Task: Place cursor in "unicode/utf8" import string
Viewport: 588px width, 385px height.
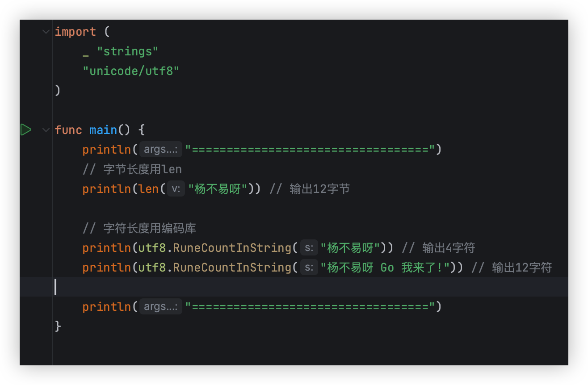Action: (x=131, y=71)
